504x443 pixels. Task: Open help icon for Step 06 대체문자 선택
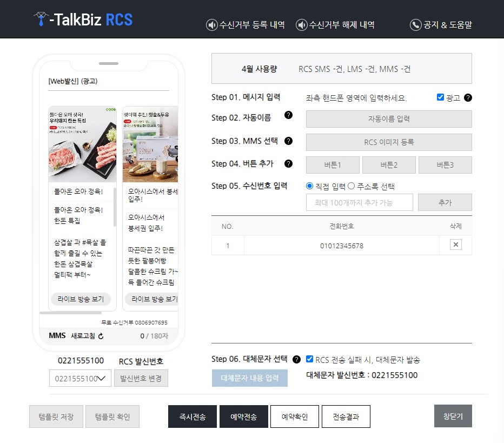click(x=296, y=358)
